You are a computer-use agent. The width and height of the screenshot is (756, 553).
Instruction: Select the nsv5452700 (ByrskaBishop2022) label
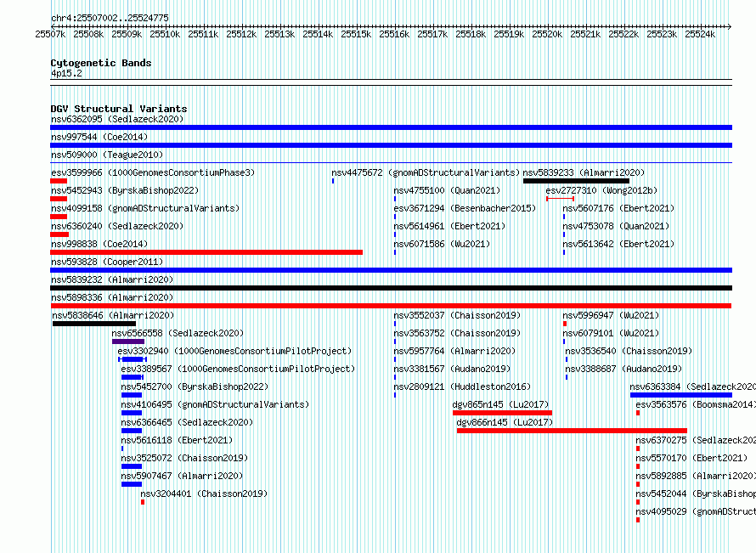click(x=195, y=387)
